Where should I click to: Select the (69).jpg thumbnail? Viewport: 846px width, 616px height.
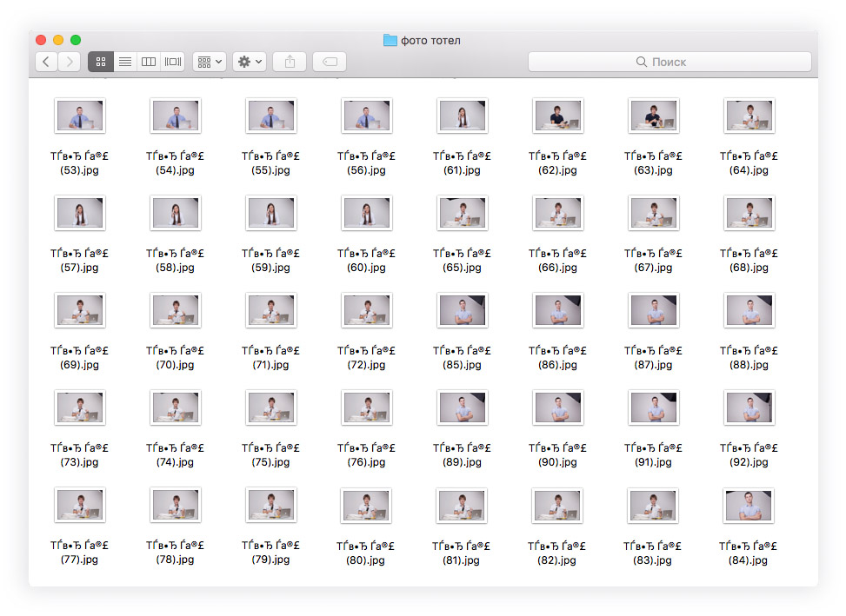[x=80, y=310]
